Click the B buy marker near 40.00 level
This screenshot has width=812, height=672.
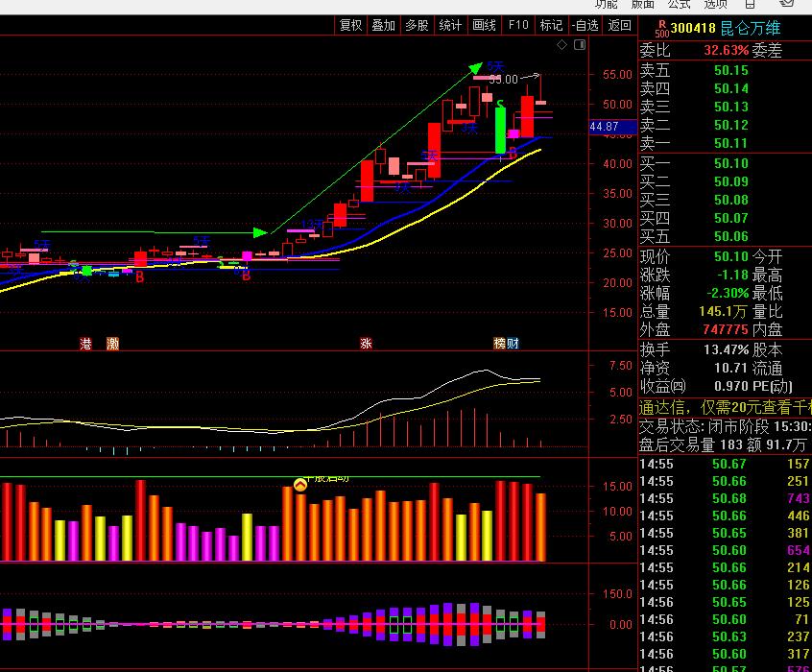point(513,153)
